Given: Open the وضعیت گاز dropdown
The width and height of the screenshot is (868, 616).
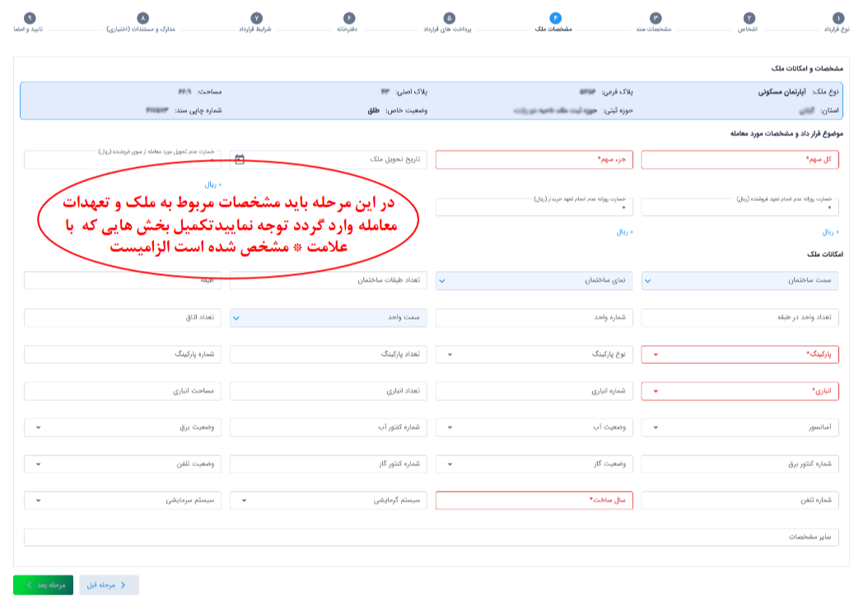Looking at the screenshot, I should 534,464.
